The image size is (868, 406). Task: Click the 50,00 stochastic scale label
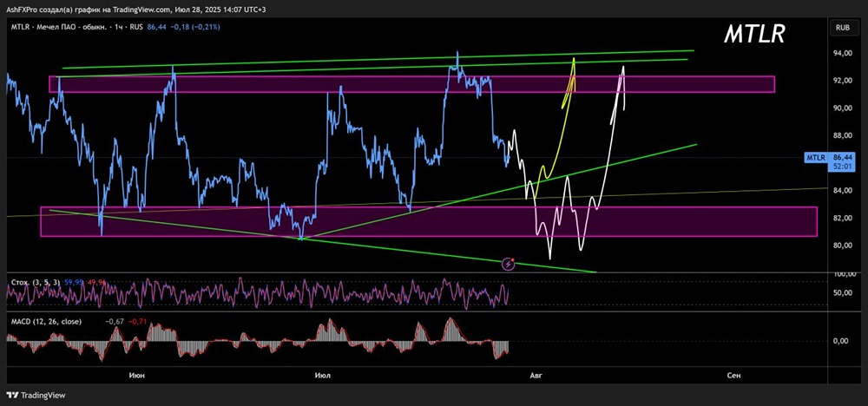coord(845,292)
